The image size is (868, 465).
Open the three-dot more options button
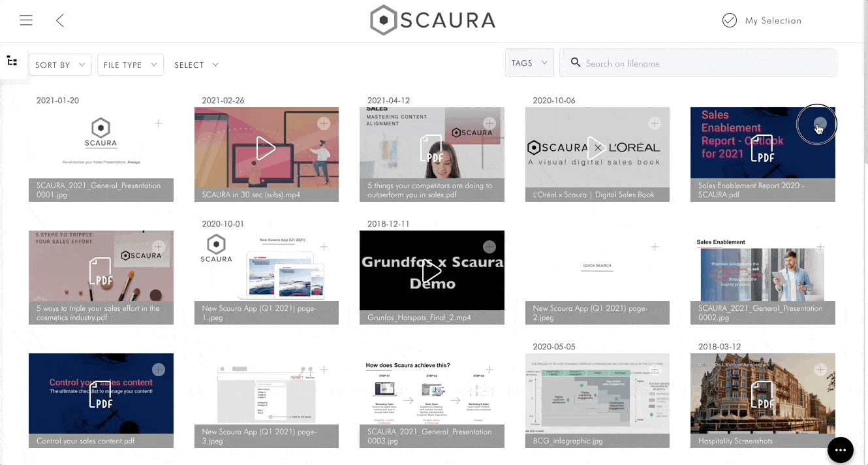pos(841,450)
